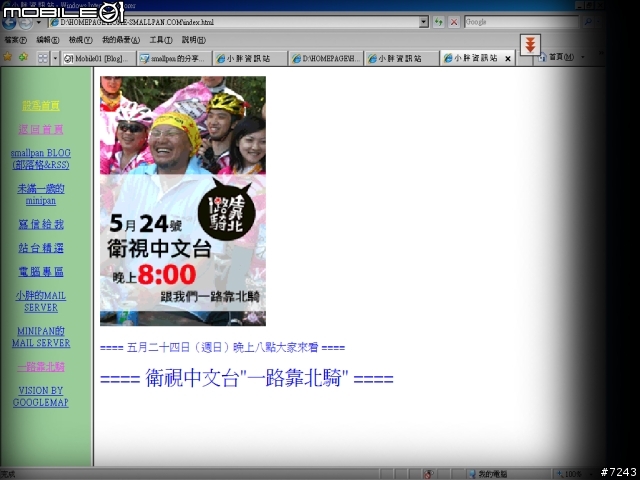Image resolution: width=640 pixels, height=480 pixels.
Task: Open the 我的最愛(A) menu
Action: (x=121, y=40)
